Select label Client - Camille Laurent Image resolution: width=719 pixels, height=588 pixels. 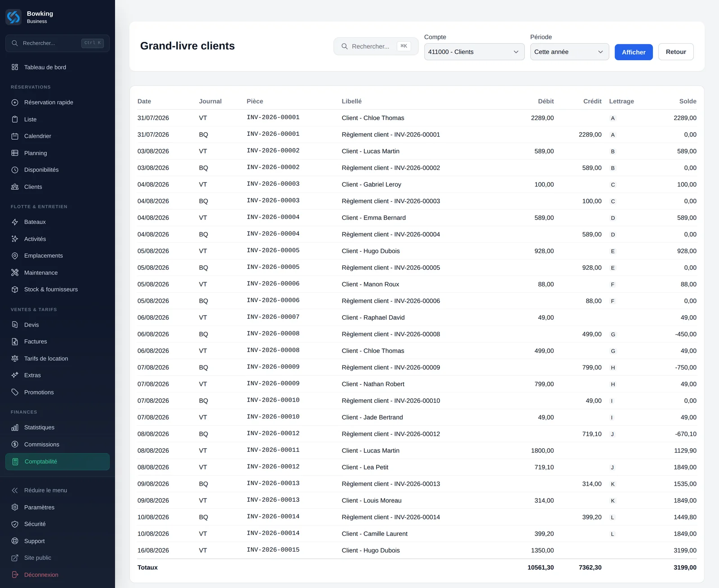pyautogui.click(x=375, y=534)
